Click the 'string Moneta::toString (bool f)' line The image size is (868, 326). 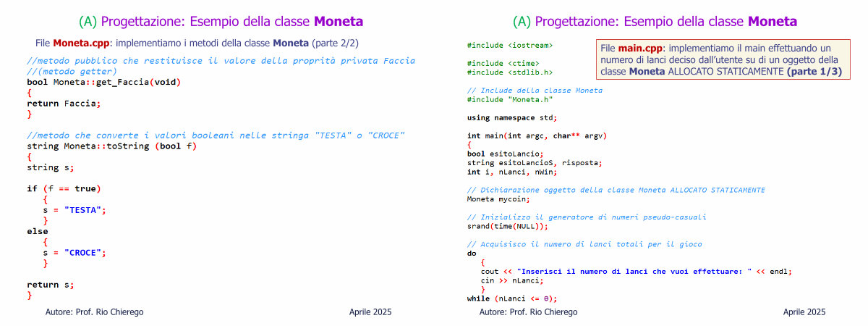coord(111,146)
